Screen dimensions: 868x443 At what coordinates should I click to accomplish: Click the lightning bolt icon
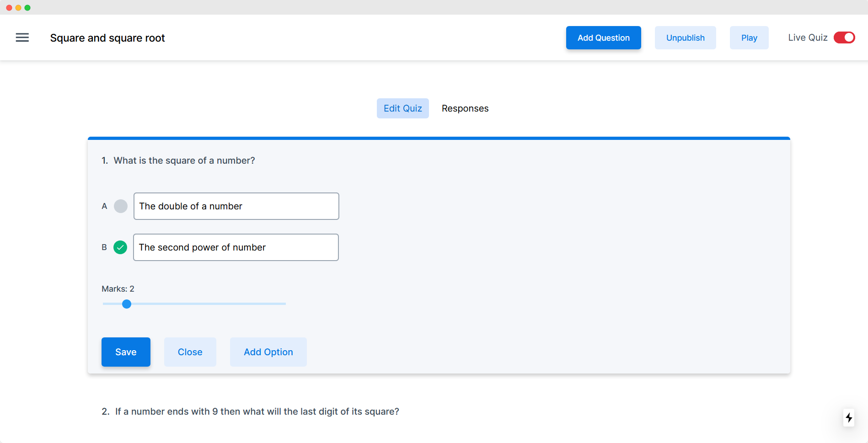pyautogui.click(x=849, y=417)
